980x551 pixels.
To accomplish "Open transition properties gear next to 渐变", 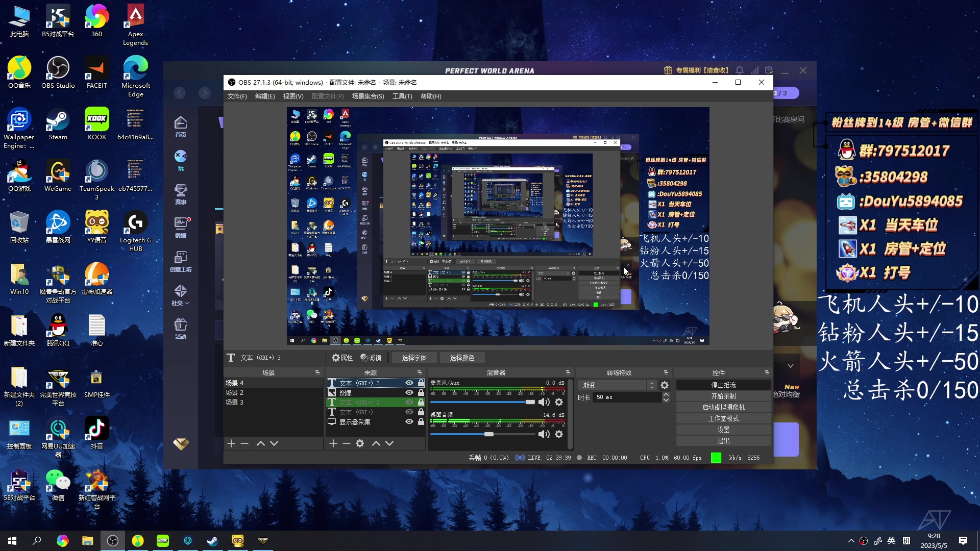I will pyautogui.click(x=665, y=385).
